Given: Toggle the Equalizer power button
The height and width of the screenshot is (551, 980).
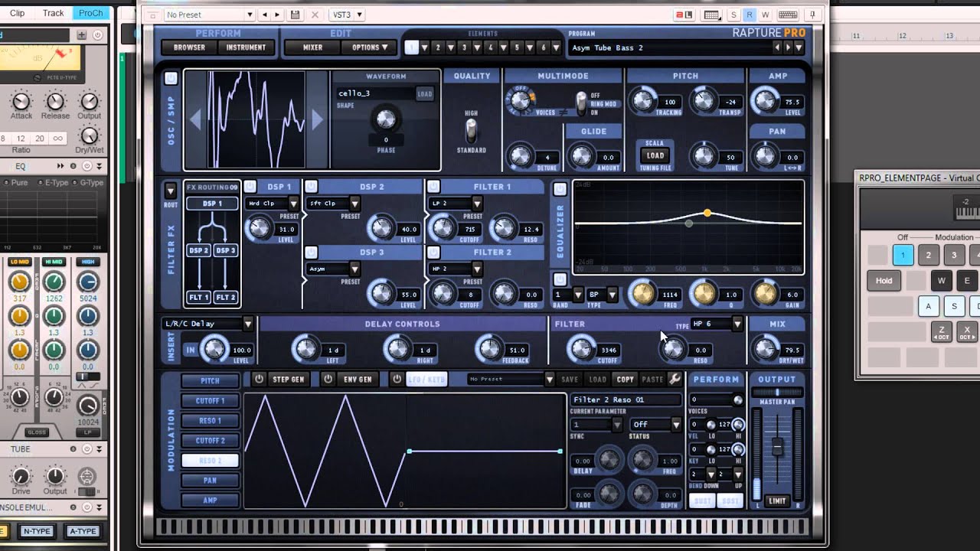Looking at the screenshot, I should click(x=560, y=189).
